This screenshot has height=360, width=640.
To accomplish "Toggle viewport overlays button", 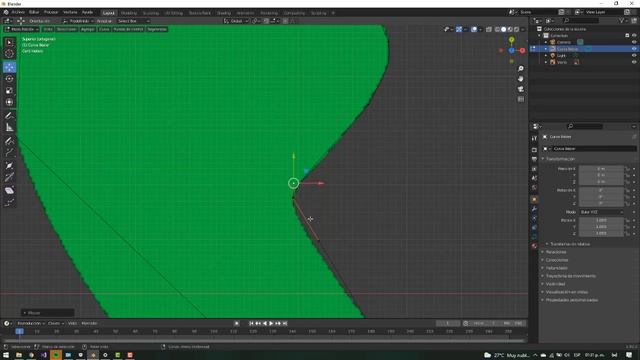I will [x=474, y=29].
